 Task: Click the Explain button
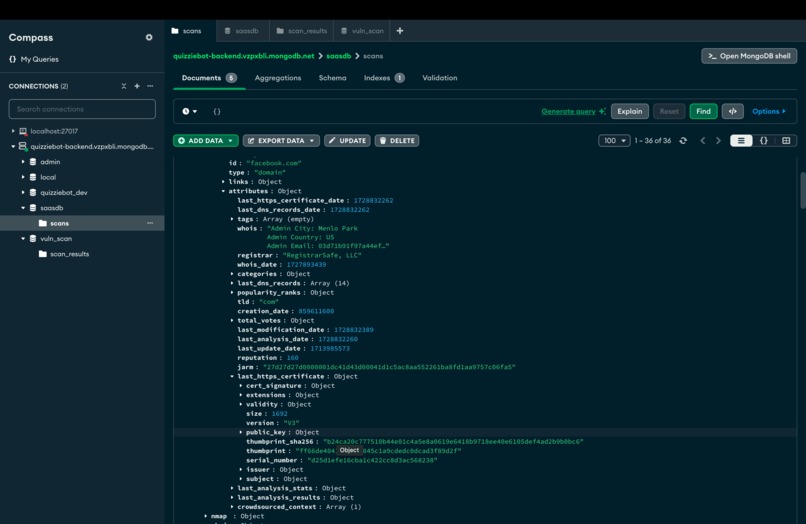click(x=630, y=111)
